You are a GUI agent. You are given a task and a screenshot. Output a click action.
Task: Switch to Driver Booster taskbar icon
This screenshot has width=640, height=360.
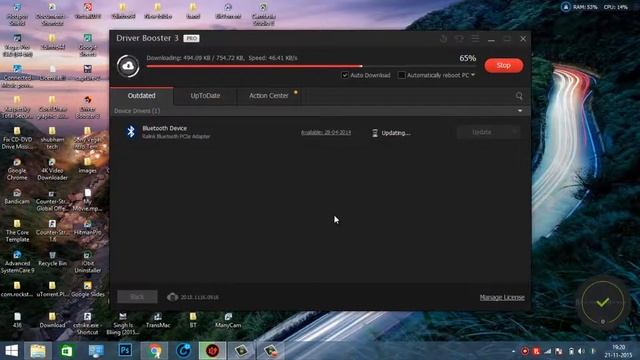pos(212,351)
